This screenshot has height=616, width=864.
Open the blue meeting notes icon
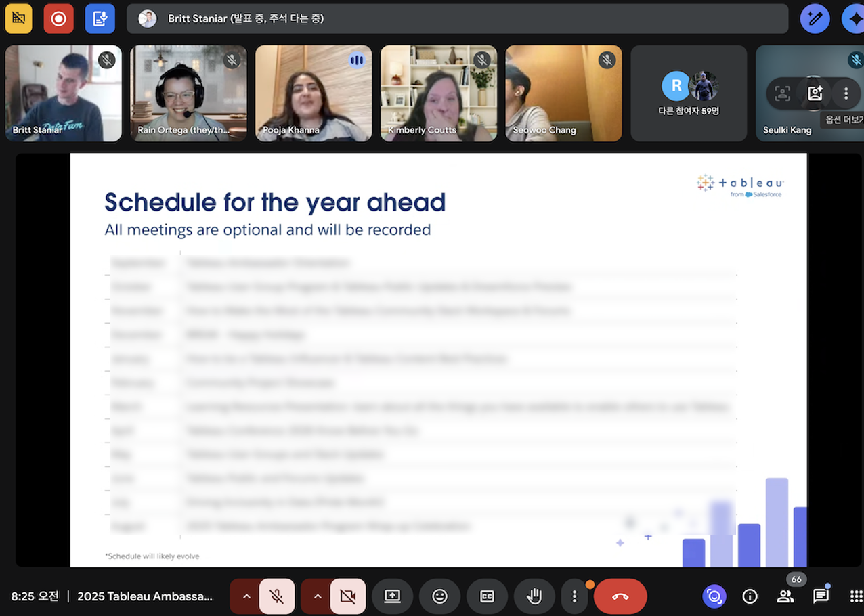[100, 19]
